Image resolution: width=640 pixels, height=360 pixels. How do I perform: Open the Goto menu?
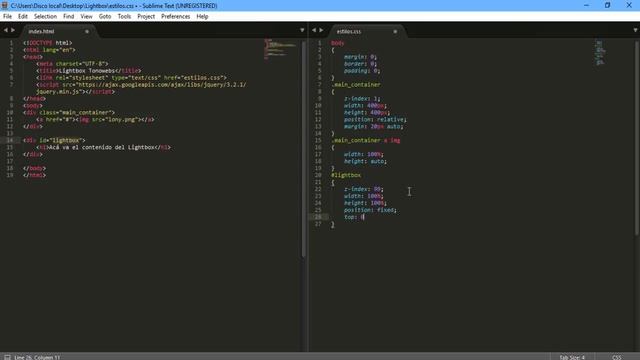(x=105, y=16)
